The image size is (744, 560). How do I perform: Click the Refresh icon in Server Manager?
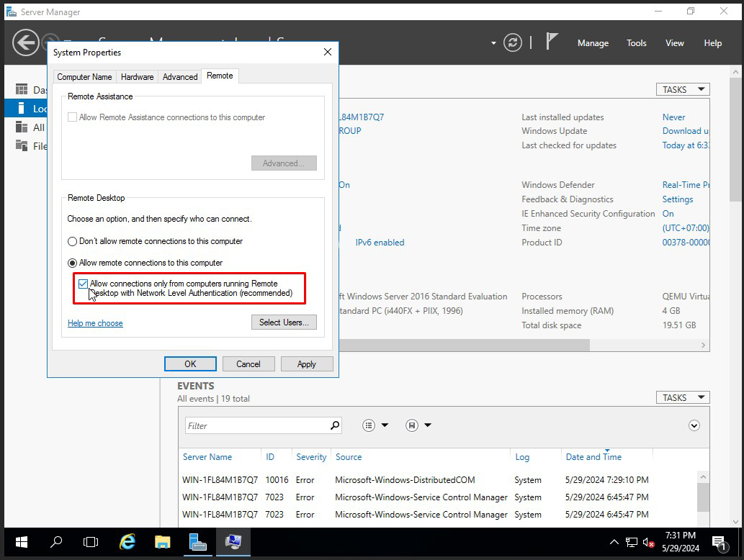pos(511,42)
